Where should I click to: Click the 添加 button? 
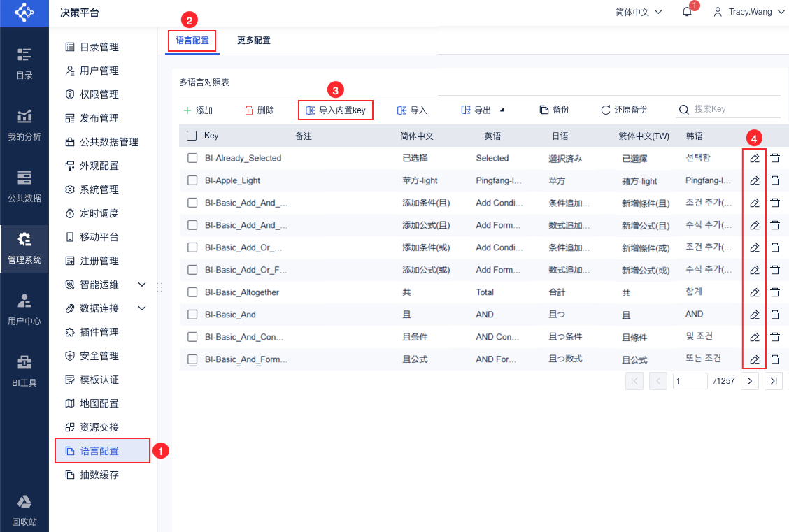pyautogui.click(x=198, y=110)
